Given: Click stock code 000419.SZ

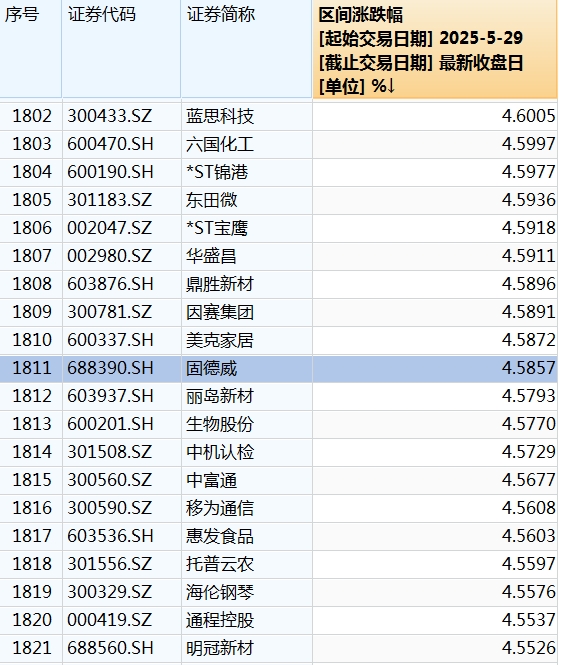Looking at the screenshot, I should (109, 620).
